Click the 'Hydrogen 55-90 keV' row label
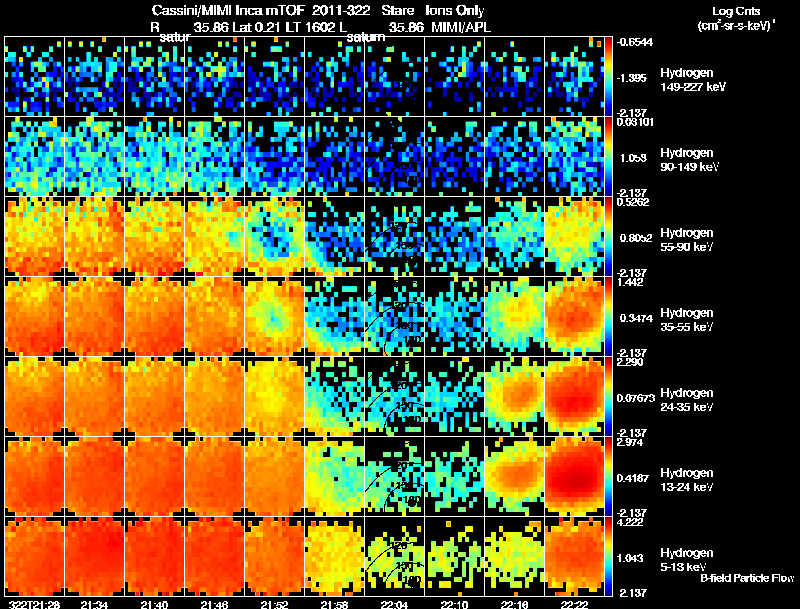Screen dimensions: 800x609 pyautogui.click(x=687, y=240)
